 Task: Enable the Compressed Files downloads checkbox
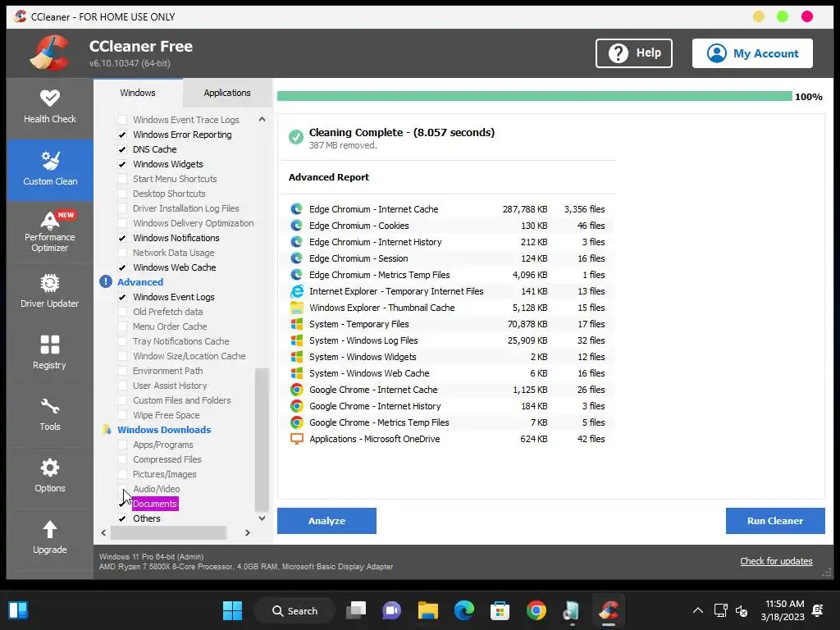click(x=122, y=459)
